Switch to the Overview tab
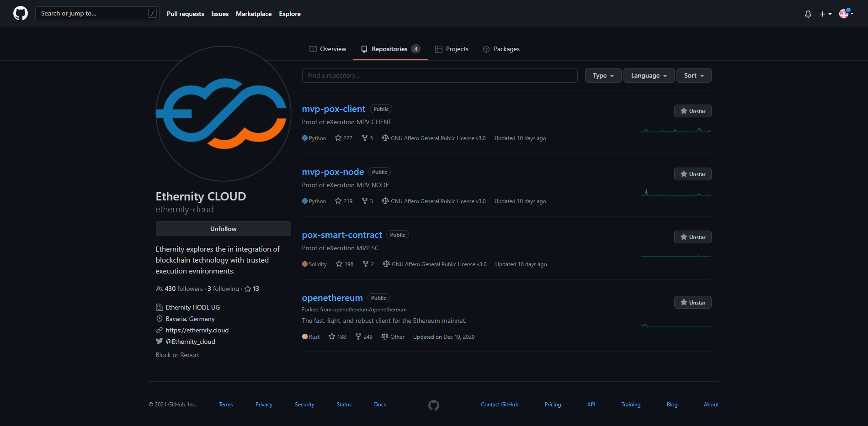Image resolution: width=868 pixels, height=426 pixels. (x=328, y=49)
